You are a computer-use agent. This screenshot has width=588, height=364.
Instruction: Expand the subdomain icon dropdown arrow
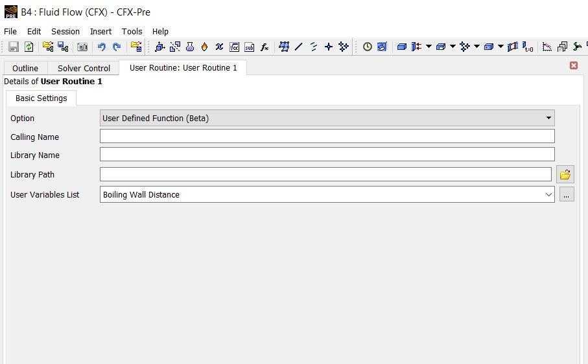pyautogui.click(x=453, y=47)
